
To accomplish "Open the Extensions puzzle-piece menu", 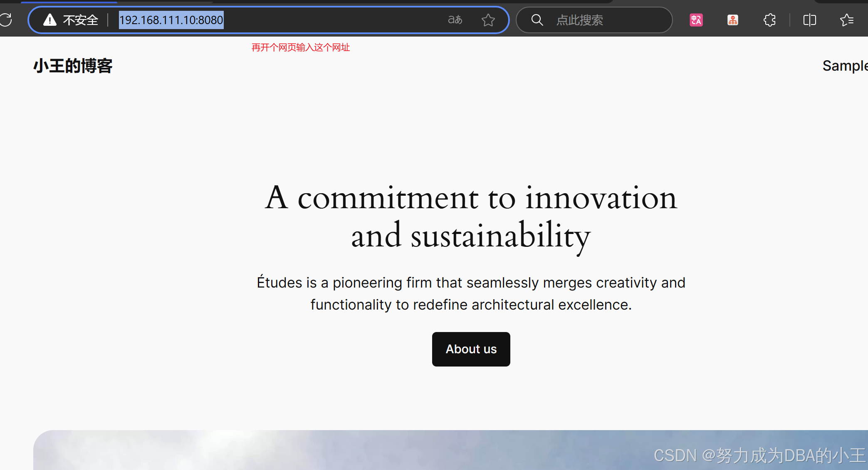I will pos(769,20).
